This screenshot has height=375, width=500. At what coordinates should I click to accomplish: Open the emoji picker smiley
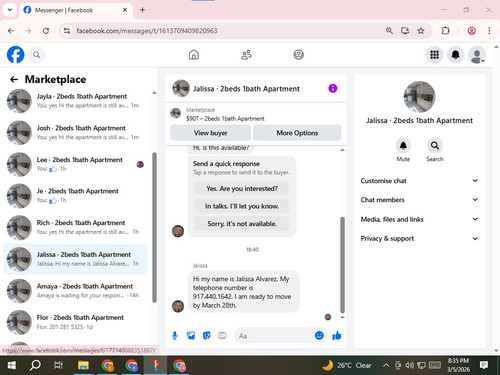tap(319, 335)
